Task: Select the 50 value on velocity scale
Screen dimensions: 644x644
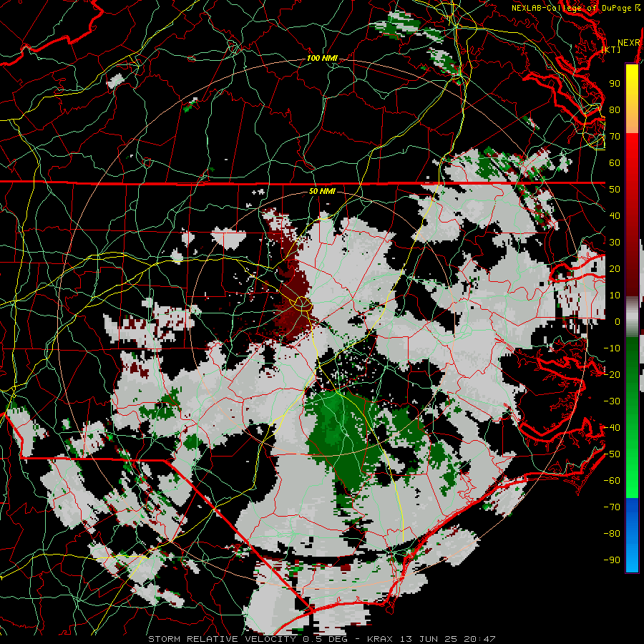Action: pyautogui.click(x=615, y=190)
